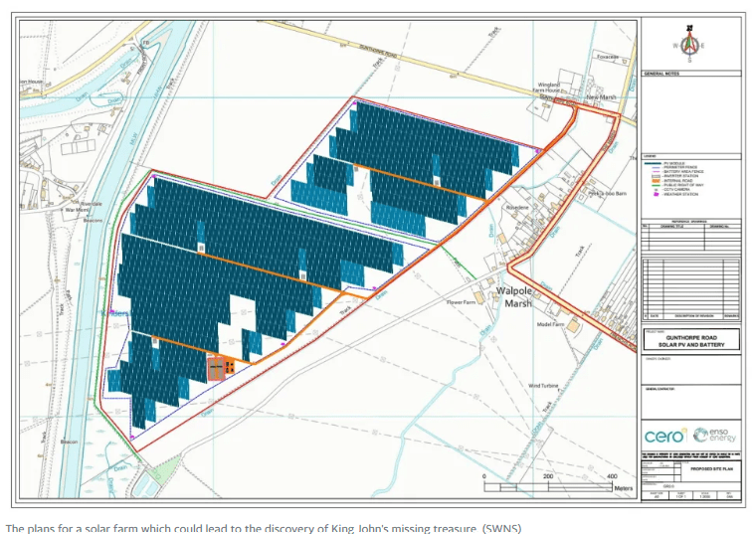
Task: Click the Enso Energy logo
Action: coord(714,436)
